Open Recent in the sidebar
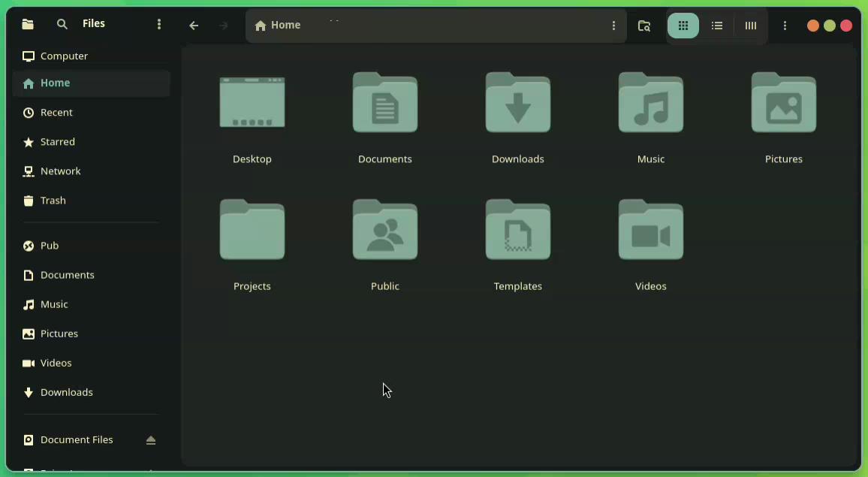 (91, 113)
